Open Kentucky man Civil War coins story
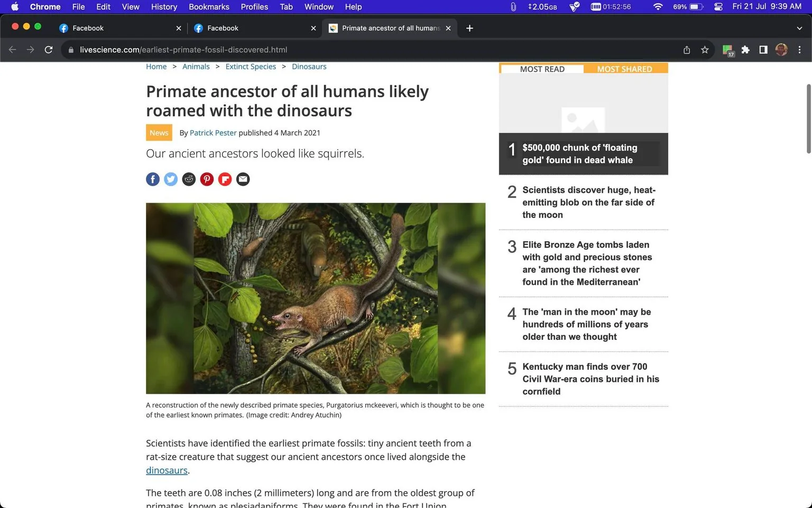 590,379
